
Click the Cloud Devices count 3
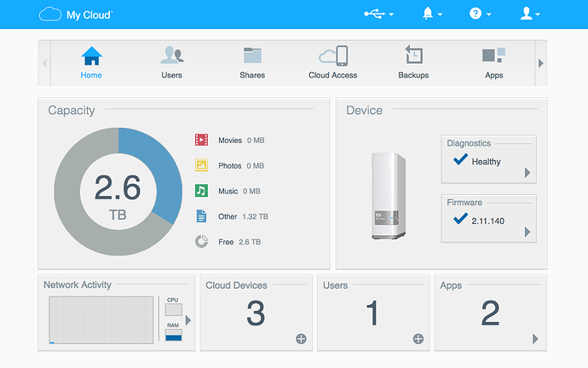[256, 313]
